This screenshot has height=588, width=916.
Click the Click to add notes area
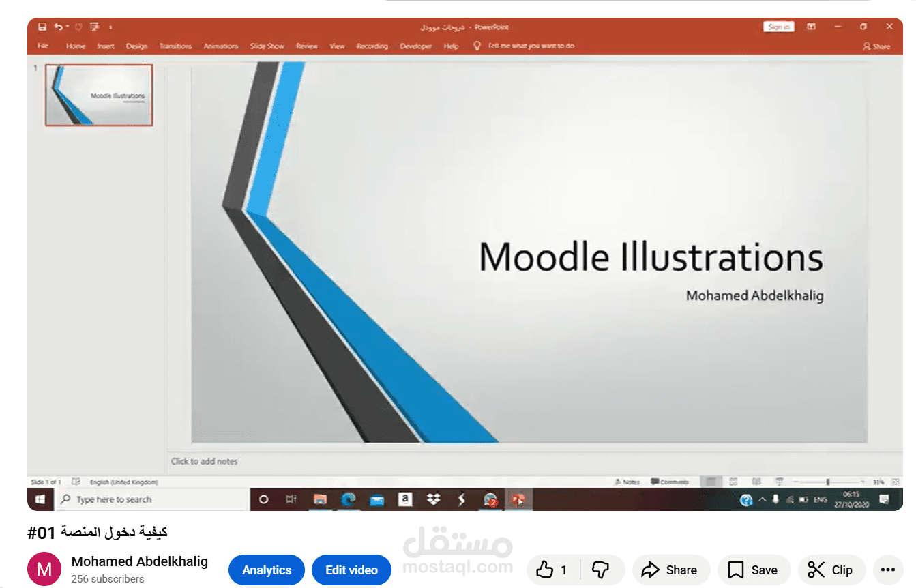[205, 461]
